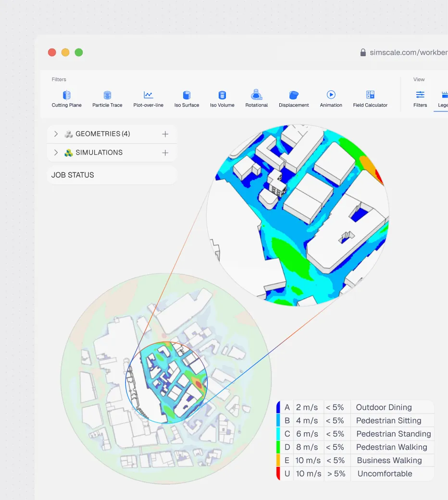Add a Particle Trace filter
The height and width of the screenshot is (500, 448).
107,99
